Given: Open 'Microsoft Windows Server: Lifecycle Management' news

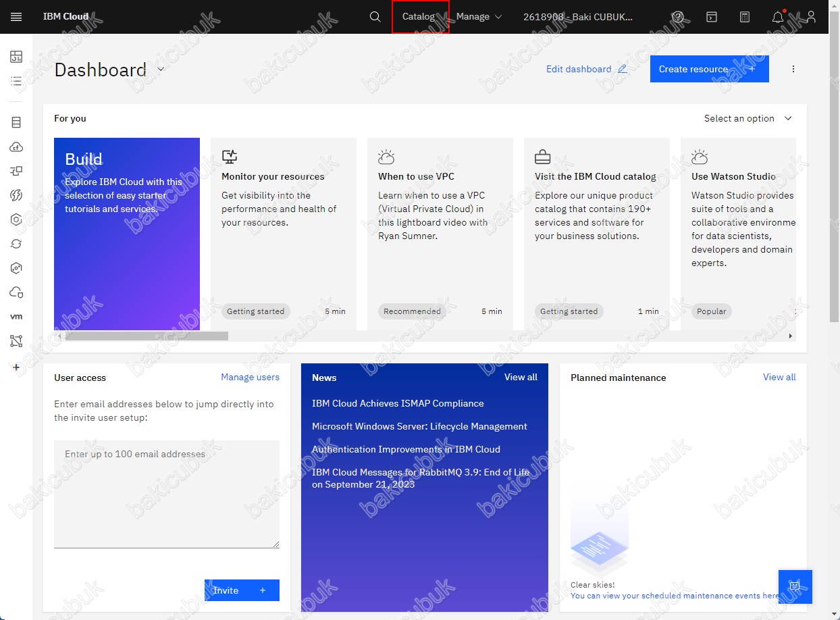Looking at the screenshot, I should [x=419, y=426].
